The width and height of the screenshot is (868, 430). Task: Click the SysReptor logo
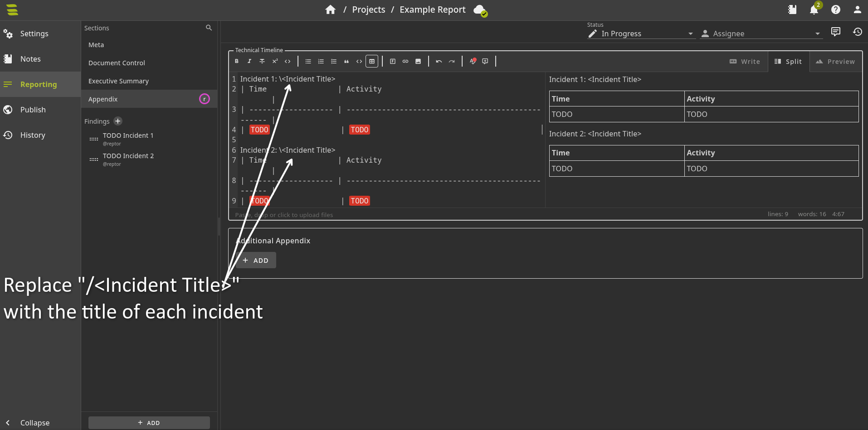click(x=12, y=10)
